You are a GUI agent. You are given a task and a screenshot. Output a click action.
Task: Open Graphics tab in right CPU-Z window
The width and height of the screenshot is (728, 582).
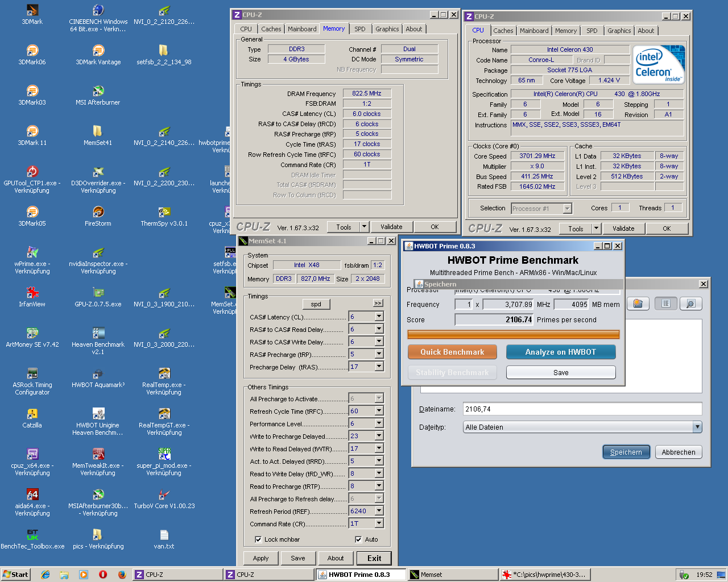click(619, 31)
